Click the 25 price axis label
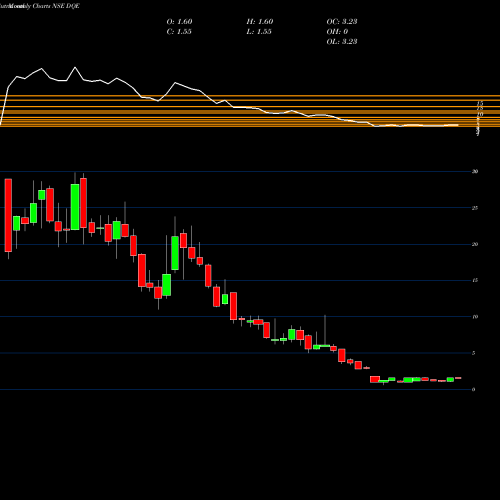Screen dimensions: 500x500 475,208
